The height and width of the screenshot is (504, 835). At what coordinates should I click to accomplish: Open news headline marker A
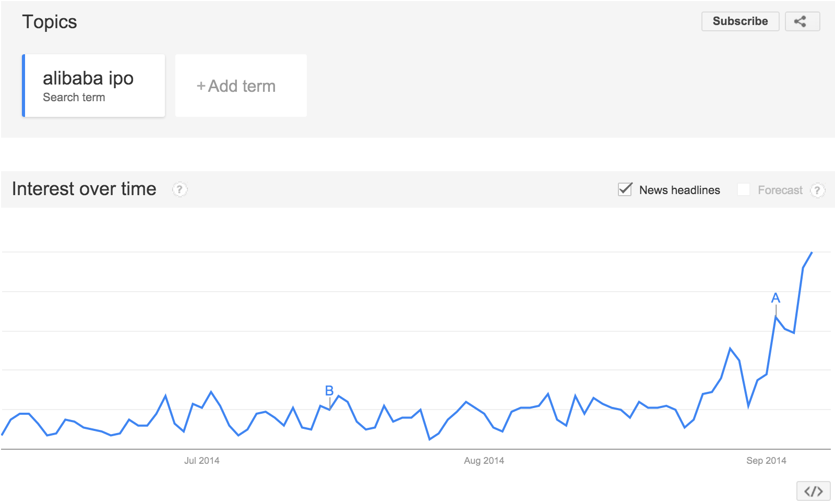(776, 298)
